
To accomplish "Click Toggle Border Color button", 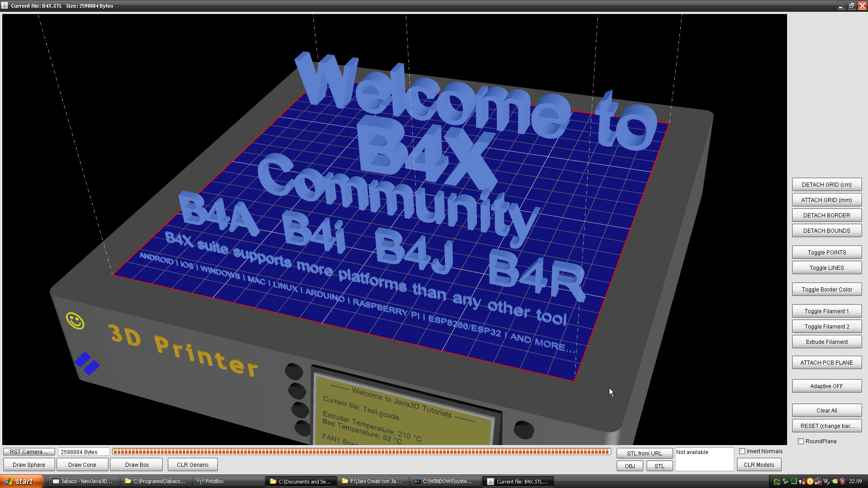I will tap(826, 290).
